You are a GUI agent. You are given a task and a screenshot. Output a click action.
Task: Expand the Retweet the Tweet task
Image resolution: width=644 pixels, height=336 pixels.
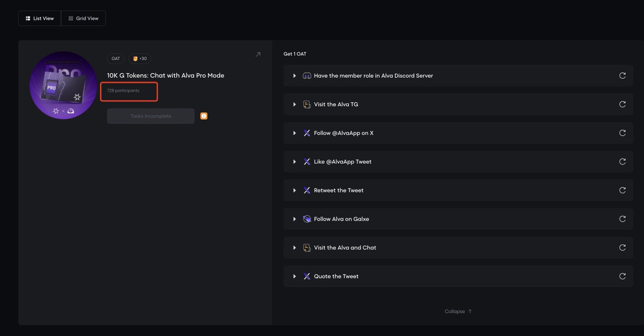pos(295,190)
